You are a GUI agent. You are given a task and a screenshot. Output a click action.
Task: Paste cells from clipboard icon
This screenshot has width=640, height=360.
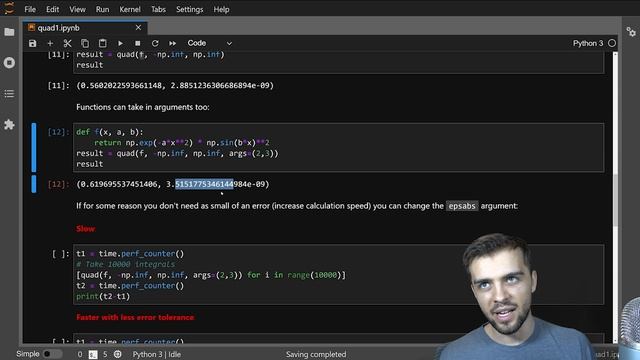coord(102,43)
